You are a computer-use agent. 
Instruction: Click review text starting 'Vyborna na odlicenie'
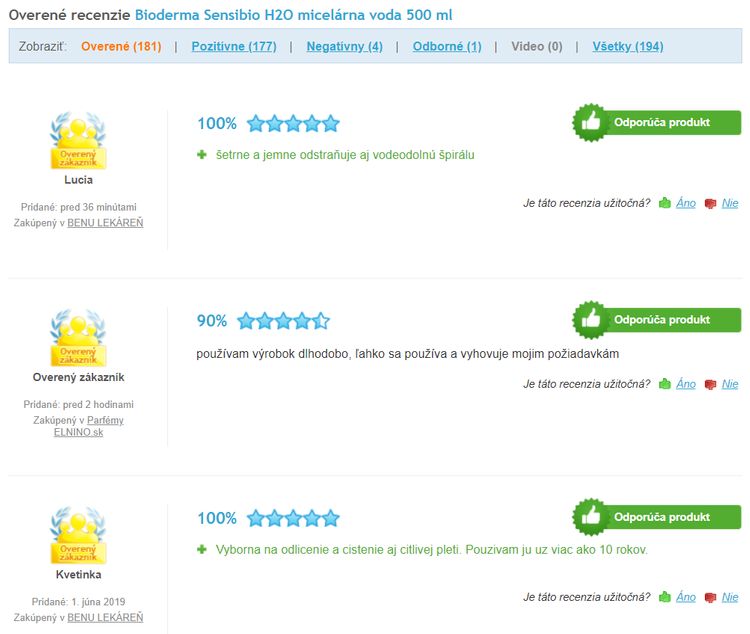(431, 550)
